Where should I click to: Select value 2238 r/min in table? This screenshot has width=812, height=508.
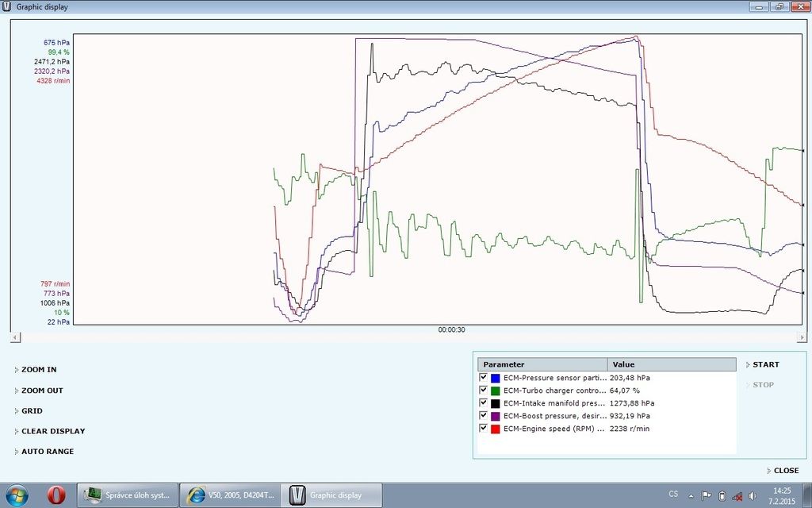point(629,429)
